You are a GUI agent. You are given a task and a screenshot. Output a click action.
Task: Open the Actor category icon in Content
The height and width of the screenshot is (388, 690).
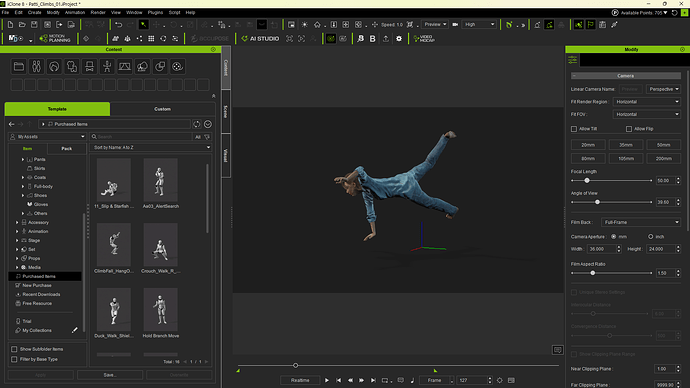(x=36, y=66)
